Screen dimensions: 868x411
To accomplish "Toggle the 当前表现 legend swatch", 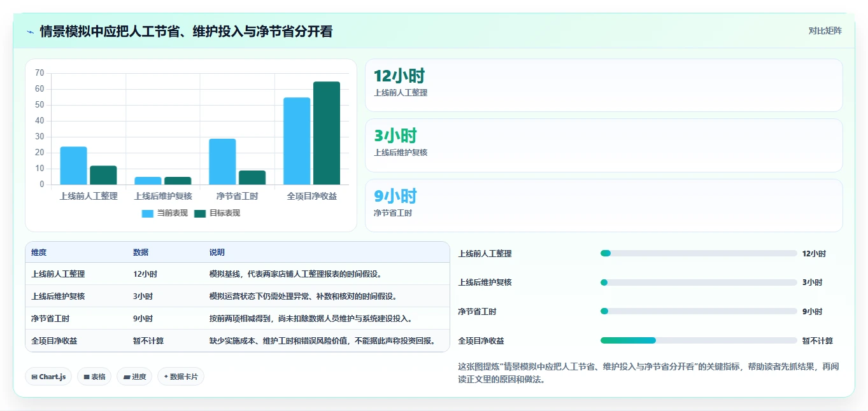I will pyautogui.click(x=147, y=213).
